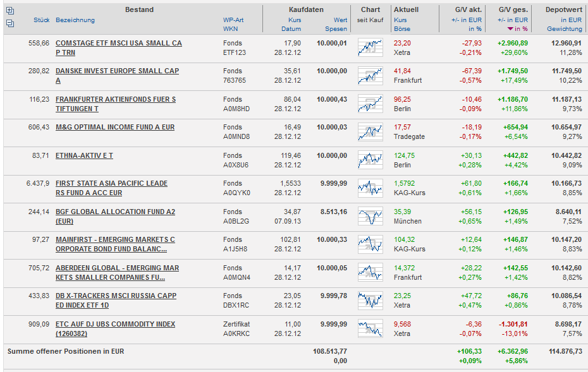The image size is (588, 372).
Task: Click total gain +6.362,96 in summary row
Action: coord(513,351)
